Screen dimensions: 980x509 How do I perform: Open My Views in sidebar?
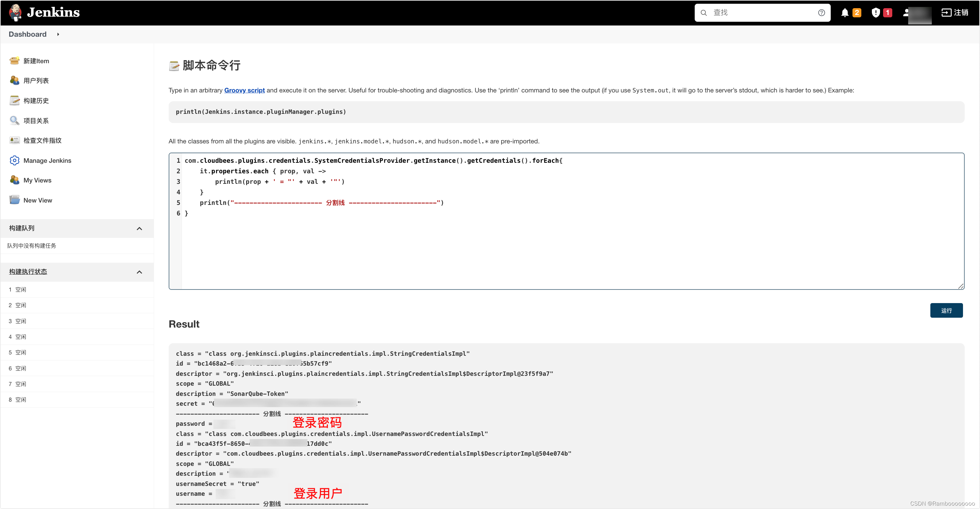pyautogui.click(x=37, y=180)
